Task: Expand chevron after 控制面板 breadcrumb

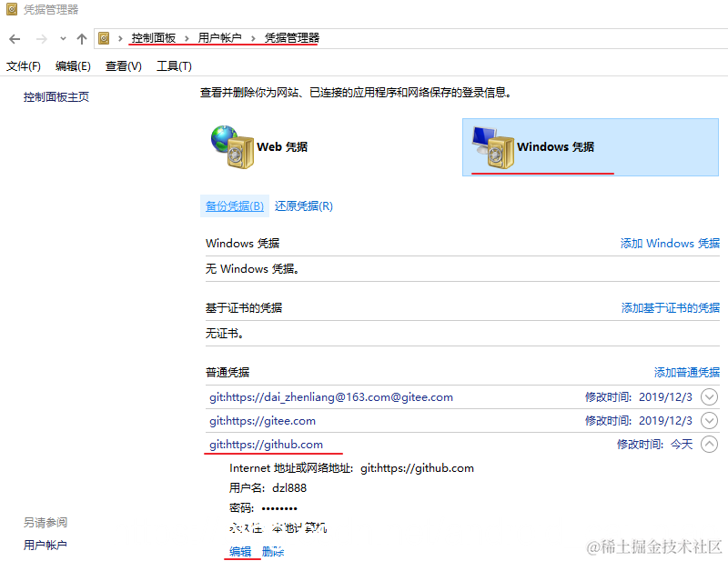Action: tap(187, 38)
